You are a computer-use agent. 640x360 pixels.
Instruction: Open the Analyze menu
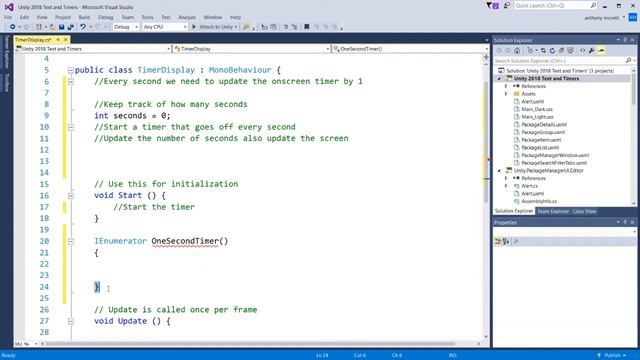pos(187,17)
